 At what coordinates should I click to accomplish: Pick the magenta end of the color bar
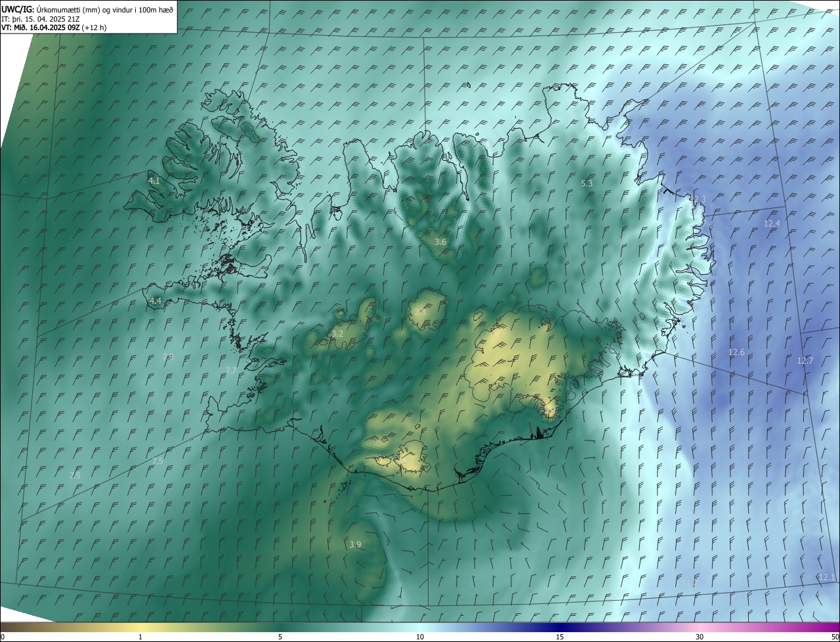[828, 627]
